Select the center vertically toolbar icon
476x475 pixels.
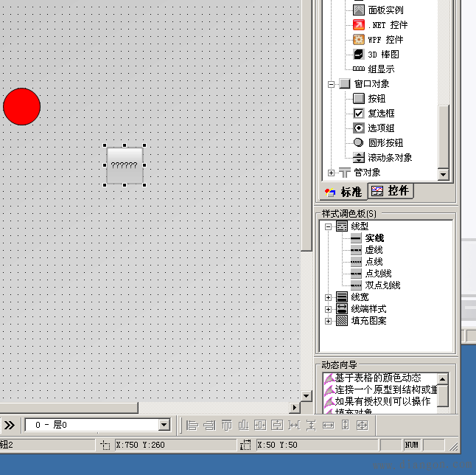[x=277, y=425]
